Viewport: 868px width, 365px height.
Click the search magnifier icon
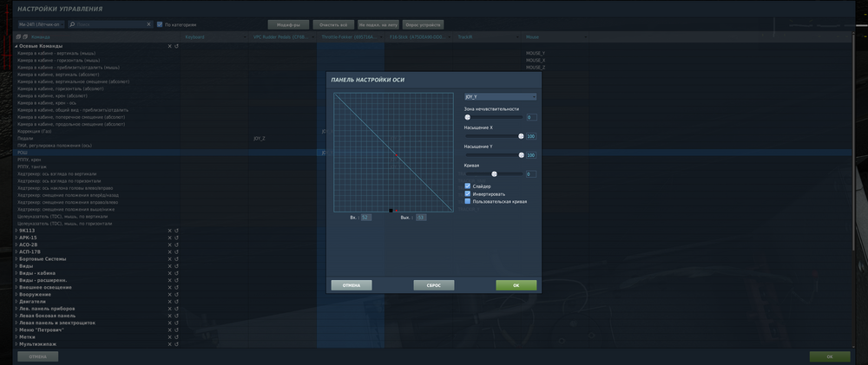[x=73, y=25]
